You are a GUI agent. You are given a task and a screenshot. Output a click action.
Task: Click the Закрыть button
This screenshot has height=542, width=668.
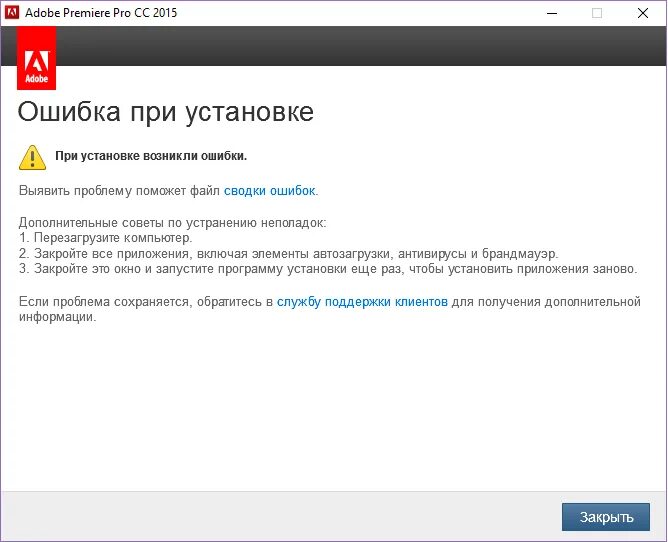[605, 517]
